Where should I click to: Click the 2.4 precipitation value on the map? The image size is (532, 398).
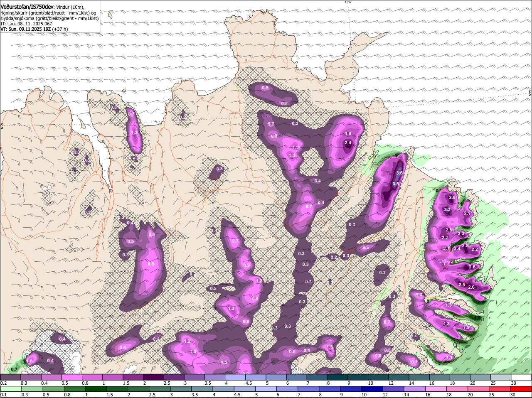[348, 142]
